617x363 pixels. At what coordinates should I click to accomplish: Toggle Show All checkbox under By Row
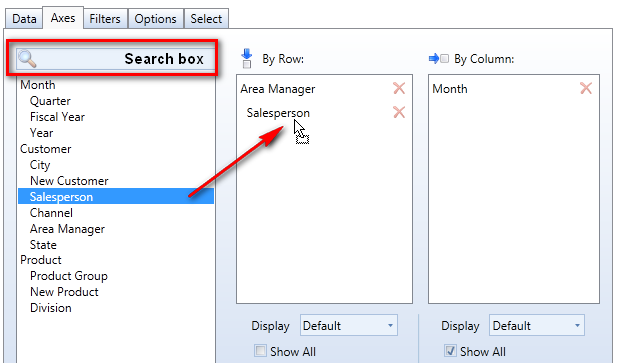tap(260, 350)
